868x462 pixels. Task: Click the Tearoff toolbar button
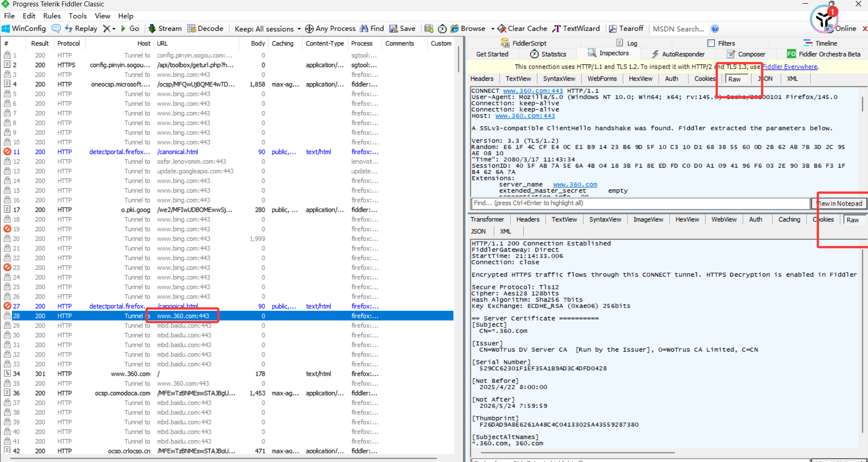pyautogui.click(x=626, y=28)
